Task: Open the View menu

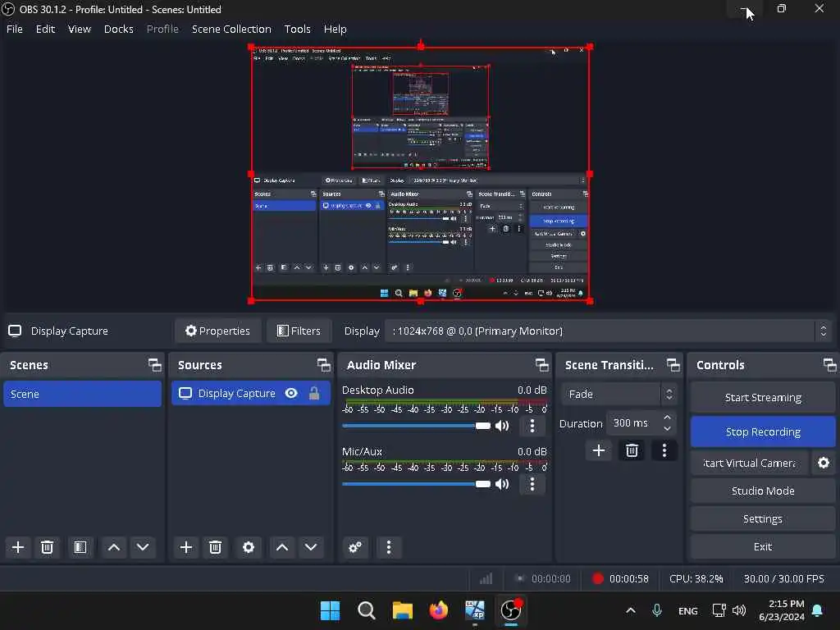Action: (80, 29)
